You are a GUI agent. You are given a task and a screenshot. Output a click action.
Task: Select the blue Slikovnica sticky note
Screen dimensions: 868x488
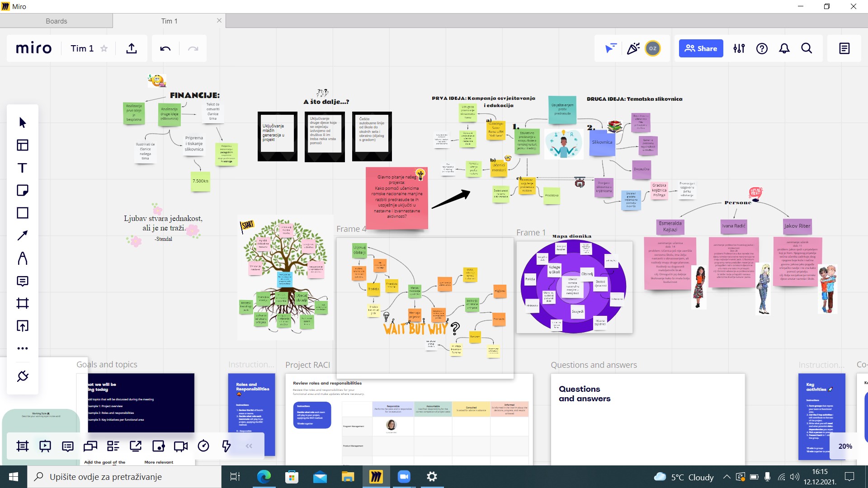[x=602, y=142]
